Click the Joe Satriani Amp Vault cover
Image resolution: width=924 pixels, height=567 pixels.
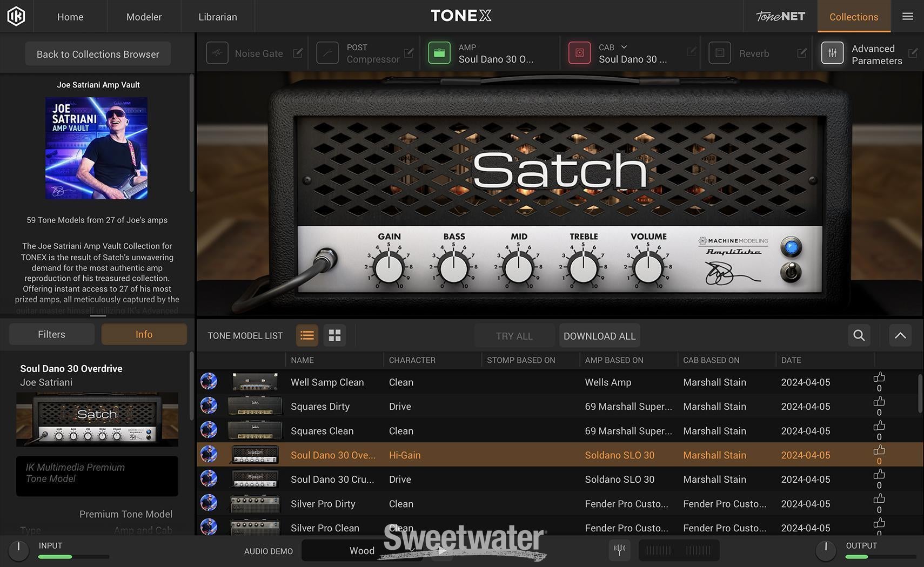tap(96, 148)
